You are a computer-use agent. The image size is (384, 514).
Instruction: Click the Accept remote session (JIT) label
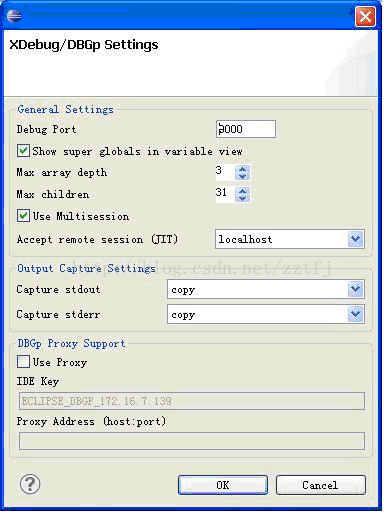click(x=97, y=239)
